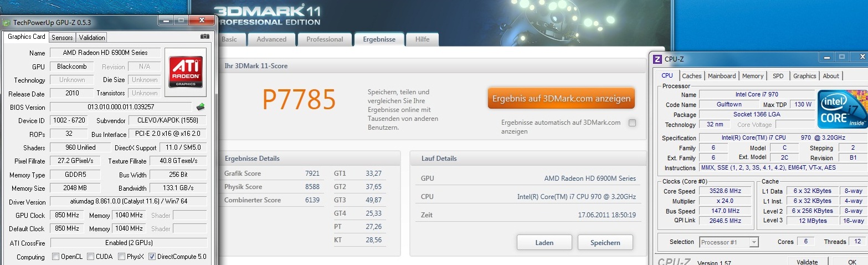Click the P7785 score text
The image size is (868, 265).
[x=299, y=100]
